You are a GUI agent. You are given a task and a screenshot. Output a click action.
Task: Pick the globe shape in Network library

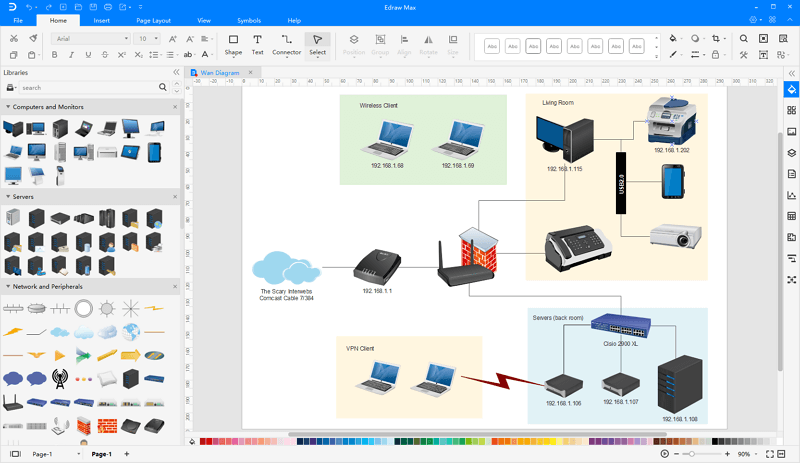click(x=131, y=332)
